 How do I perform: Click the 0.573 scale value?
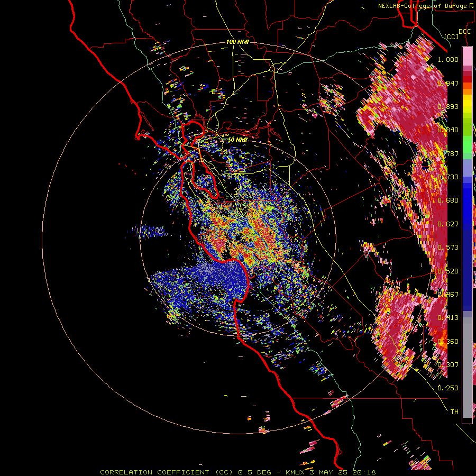point(448,248)
